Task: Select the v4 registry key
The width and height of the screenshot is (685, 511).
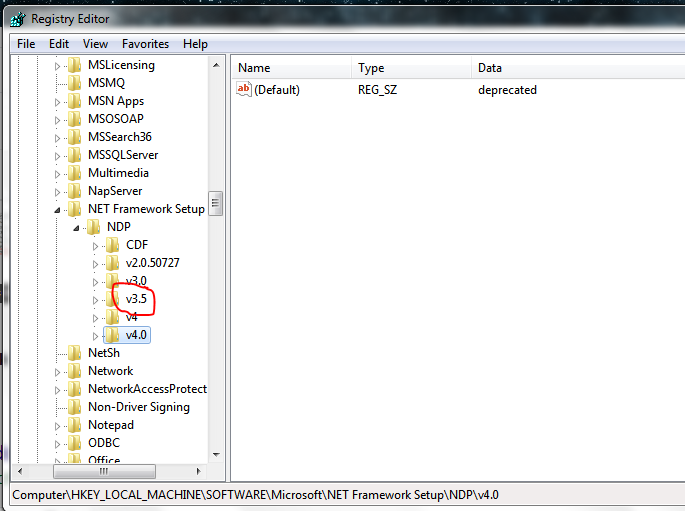Action: point(131,317)
